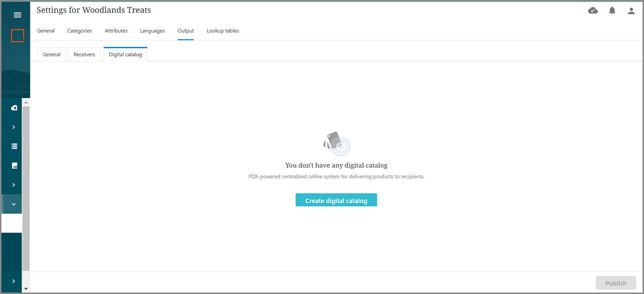Viewport: 644px width, 294px height.
Task: Open the Lookup tables tab
Action: [223, 31]
